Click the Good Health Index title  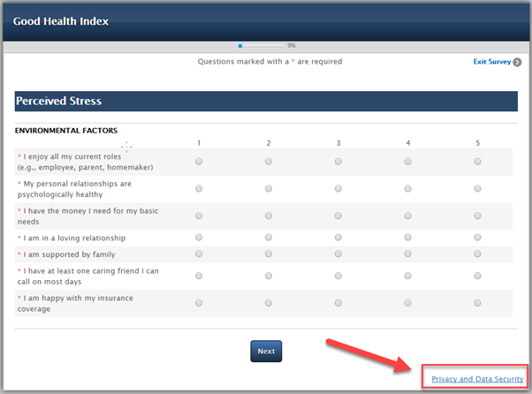[61, 20]
